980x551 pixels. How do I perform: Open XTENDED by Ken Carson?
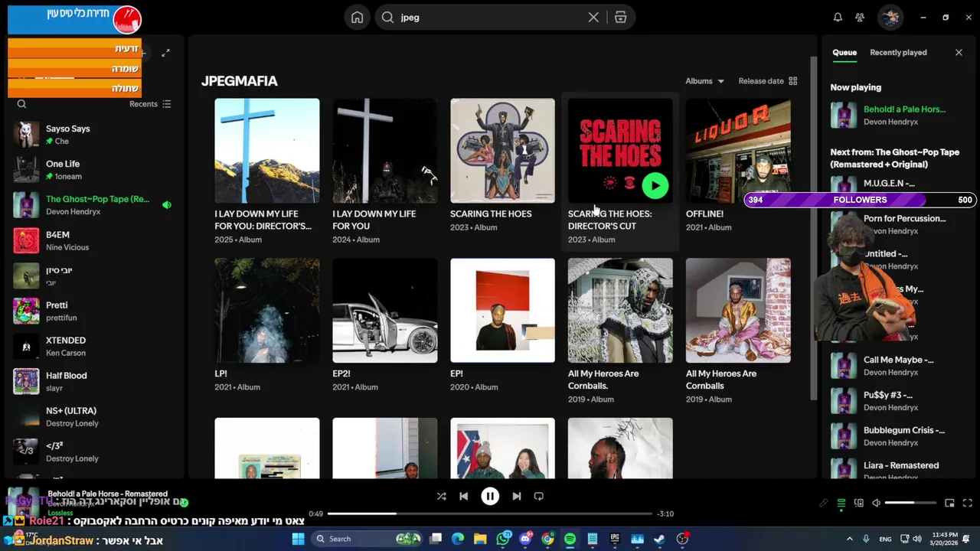(93, 346)
